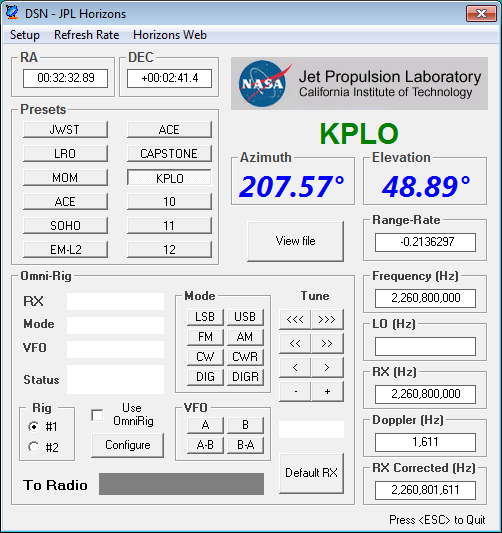The image size is (502, 533).
Task: Click the Range-Rate field
Action: 426,242
